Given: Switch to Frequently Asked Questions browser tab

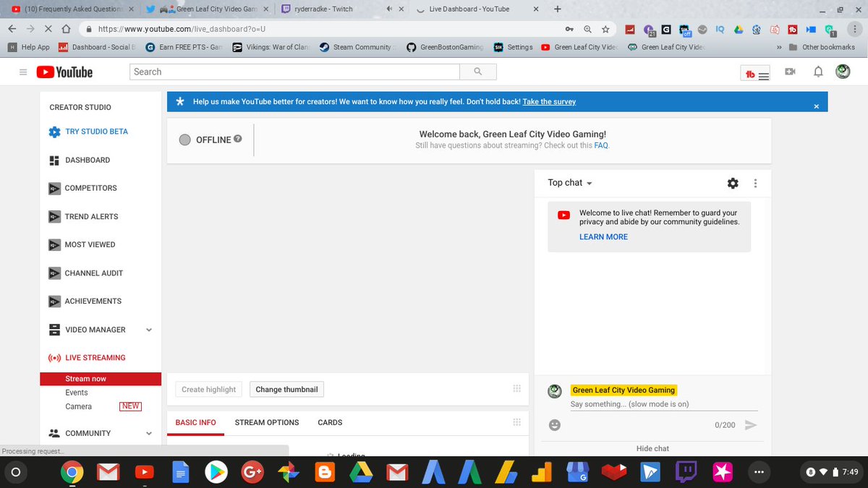Looking at the screenshot, I should click(x=71, y=9).
